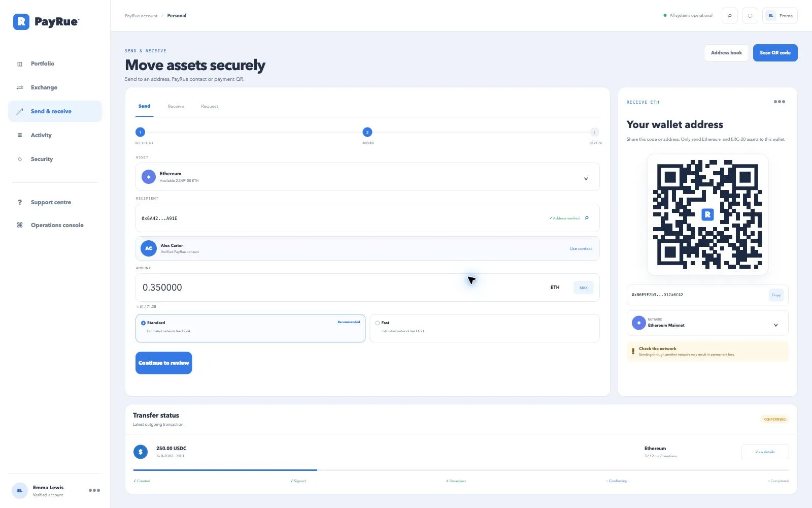Click the EL avatar at sidebar bottom
The width and height of the screenshot is (812, 508).
tap(20, 491)
